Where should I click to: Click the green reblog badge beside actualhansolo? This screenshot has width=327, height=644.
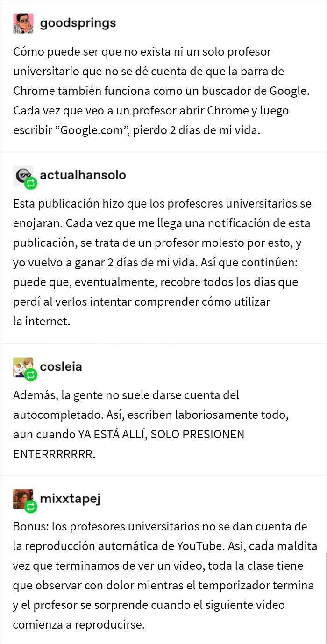tap(31, 183)
